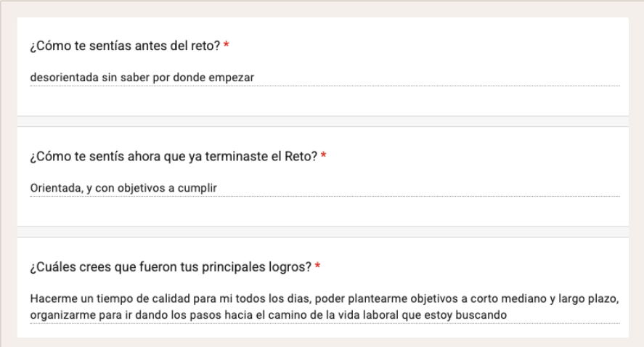This screenshot has height=347, width=644.
Task: Select the question '¿Cómo te sentís ahora que ya terminaste el Reto?'
Action: pos(174,156)
